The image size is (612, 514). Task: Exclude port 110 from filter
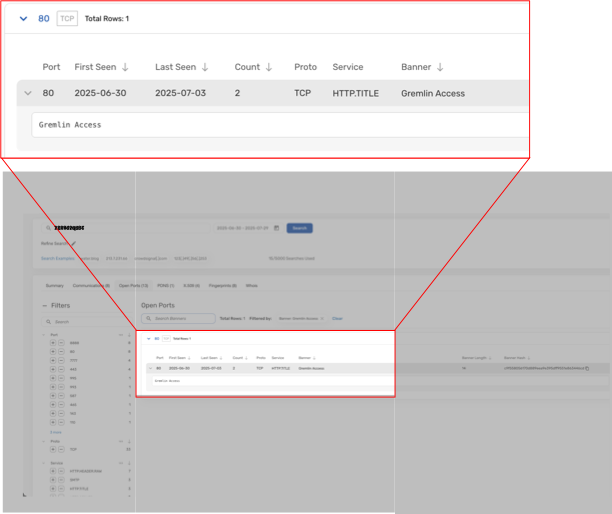click(61, 422)
